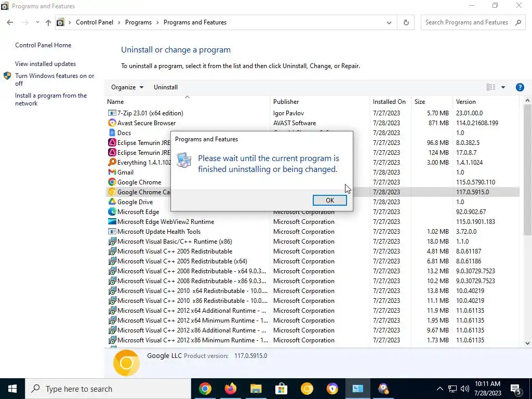
Task: Click Microsoft Visual Basic/C++ Runtime icon
Action: (x=112, y=241)
